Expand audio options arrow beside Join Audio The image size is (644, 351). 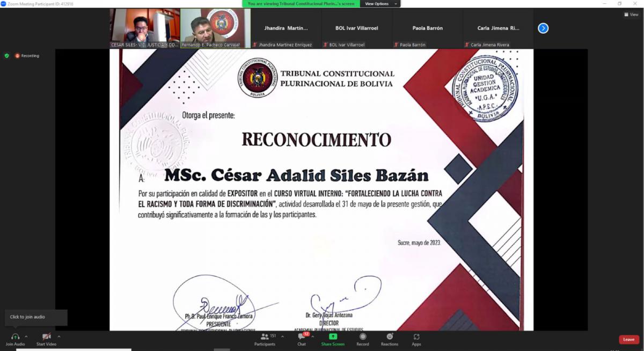pos(26,337)
